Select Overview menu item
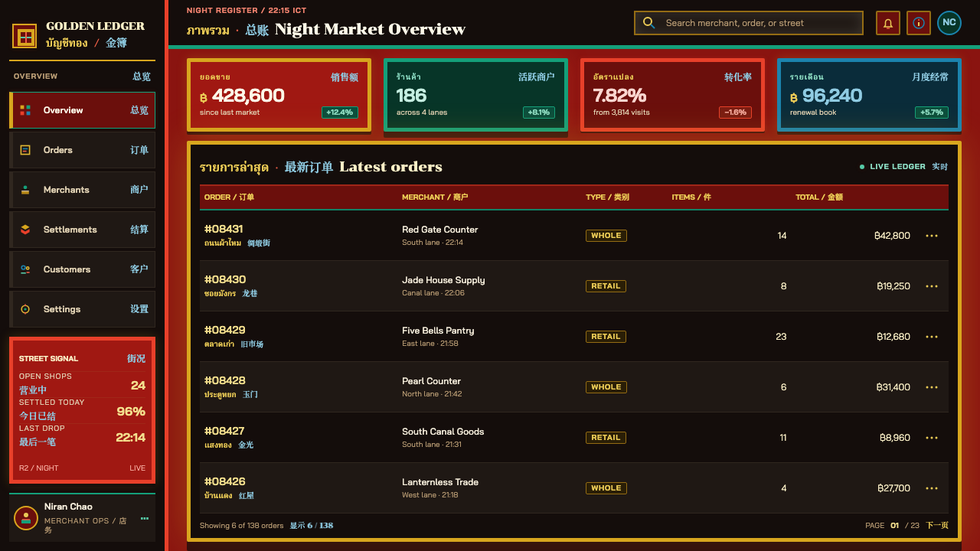The width and height of the screenshot is (980, 551). pyautogui.click(x=83, y=110)
